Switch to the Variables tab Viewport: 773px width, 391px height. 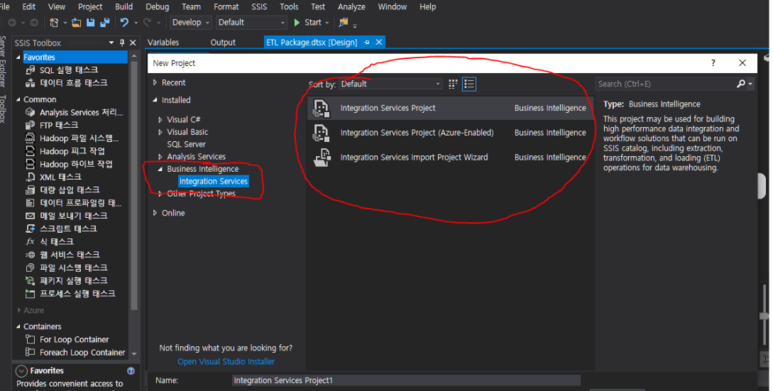click(x=163, y=42)
